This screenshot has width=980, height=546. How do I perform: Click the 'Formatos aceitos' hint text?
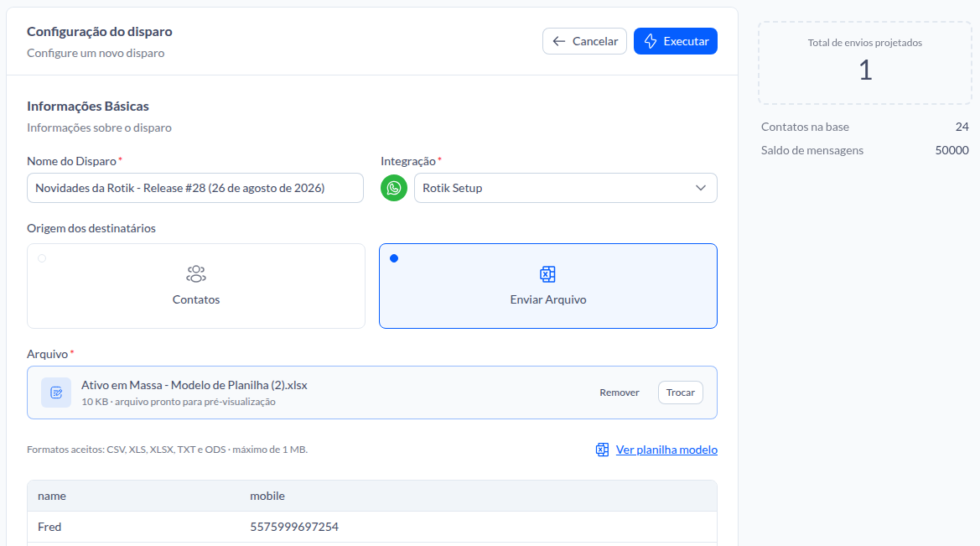[167, 450]
